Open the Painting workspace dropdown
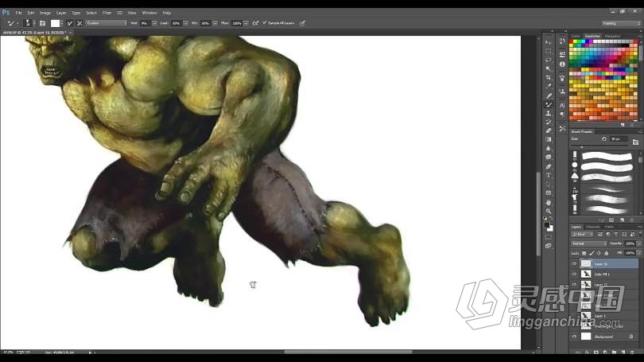 [621, 23]
